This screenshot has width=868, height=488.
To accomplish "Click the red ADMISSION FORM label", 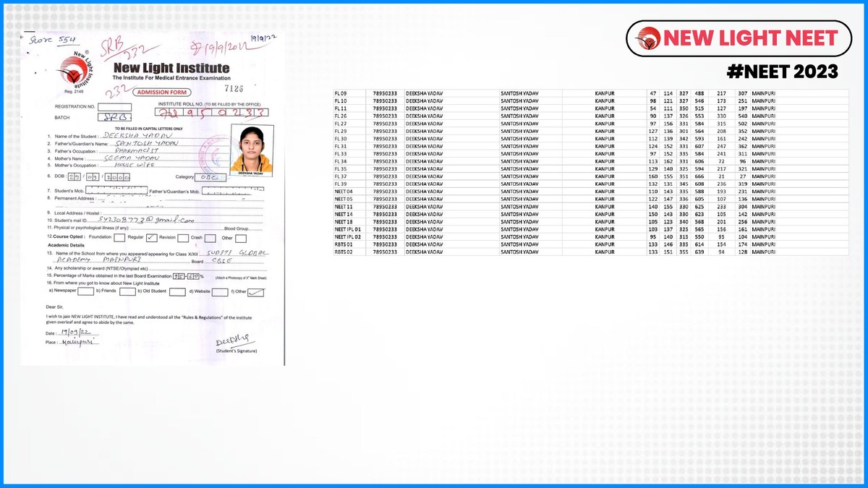I will point(164,93).
